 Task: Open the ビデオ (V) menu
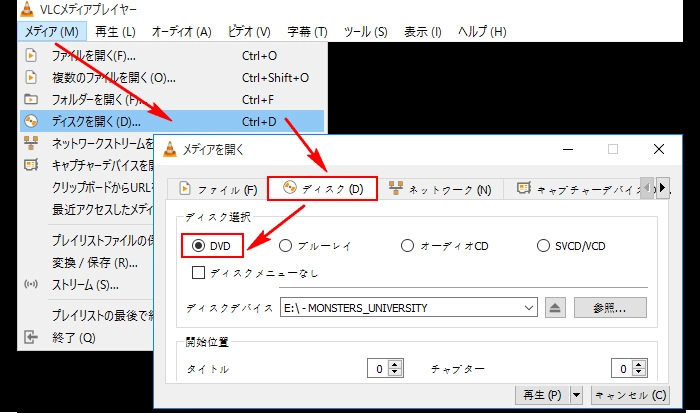click(x=249, y=32)
